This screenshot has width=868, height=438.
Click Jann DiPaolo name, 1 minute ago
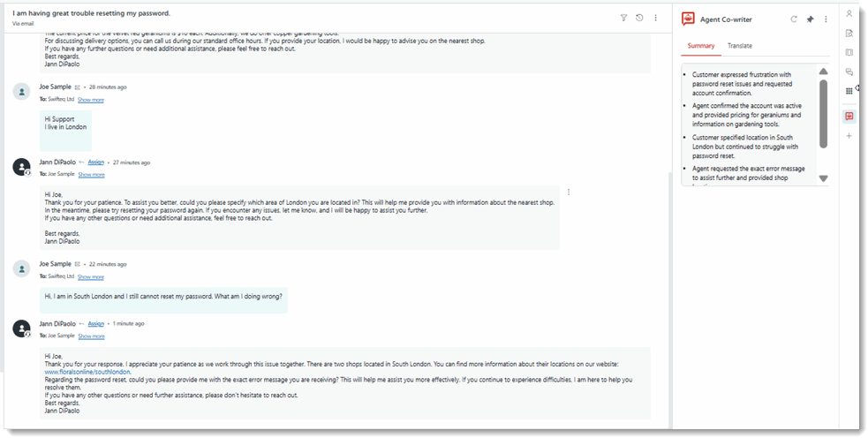57,323
